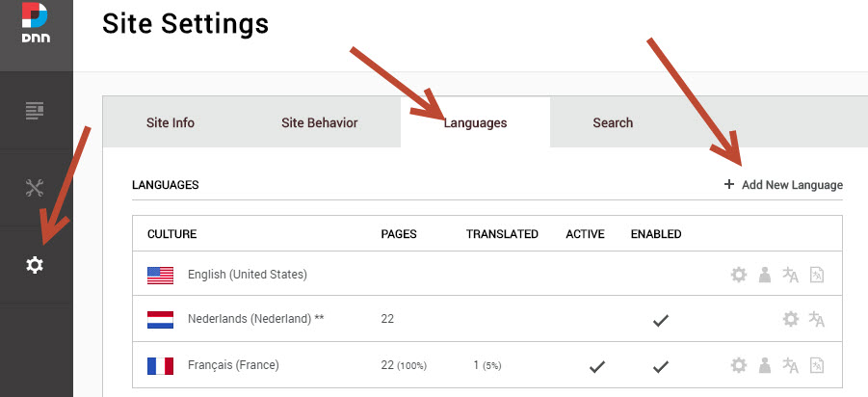Click the 22 (100%) pages value for Français
Image resolution: width=868 pixels, height=397 pixels.
pyautogui.click(x=404, y=365)
